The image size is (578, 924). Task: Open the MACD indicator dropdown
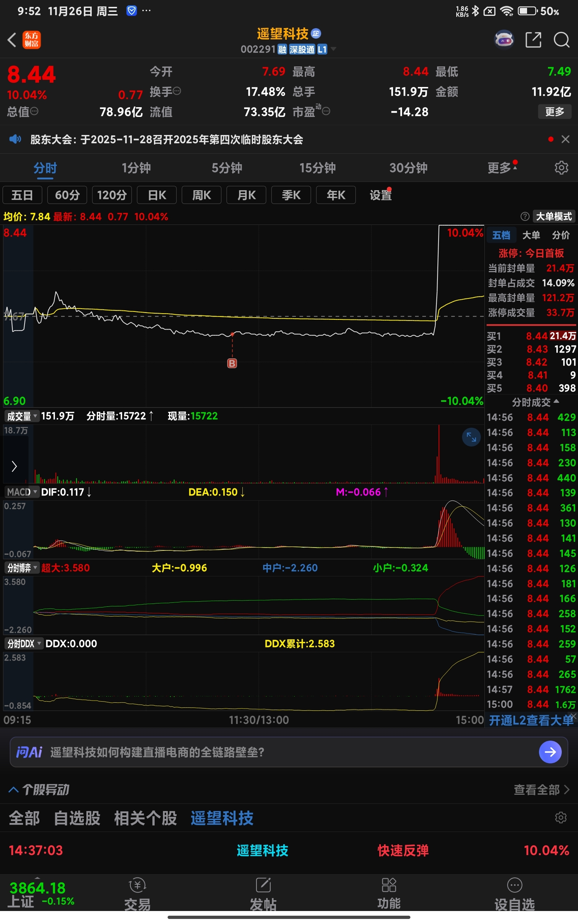[x=22, y=492]
